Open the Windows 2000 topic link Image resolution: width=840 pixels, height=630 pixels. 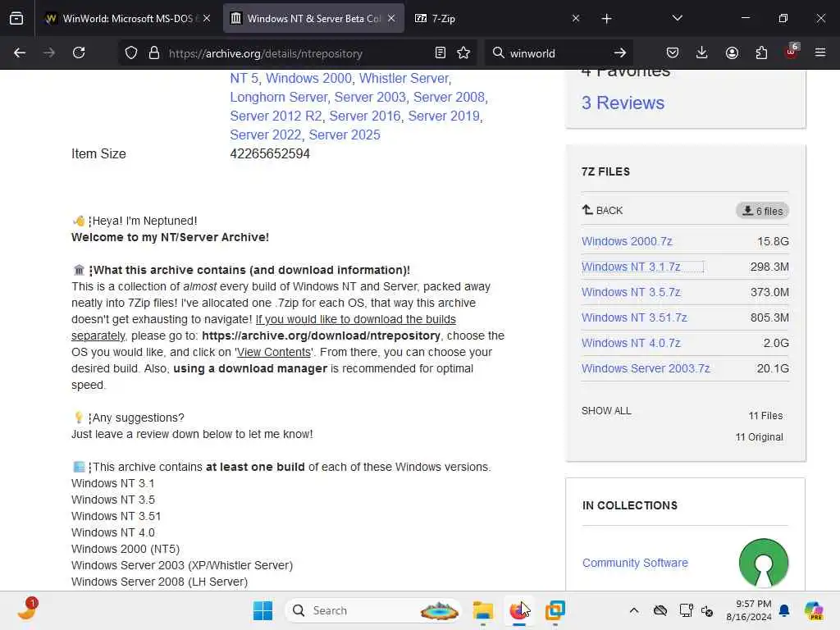308,78
